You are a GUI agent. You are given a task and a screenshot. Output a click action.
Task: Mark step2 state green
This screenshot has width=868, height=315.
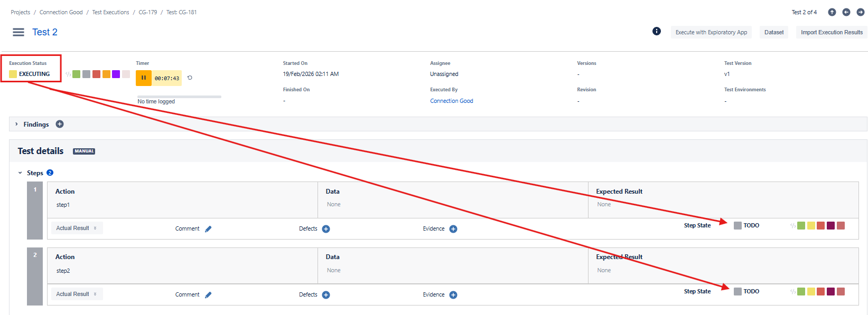tap(801, 292)
